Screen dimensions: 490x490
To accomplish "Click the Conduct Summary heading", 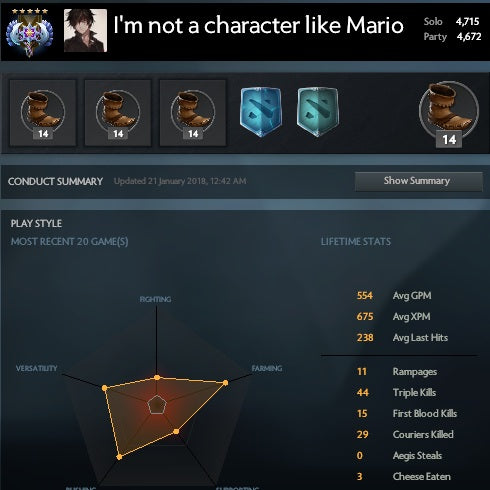I will pyautogui.click(x=55, y=181).
